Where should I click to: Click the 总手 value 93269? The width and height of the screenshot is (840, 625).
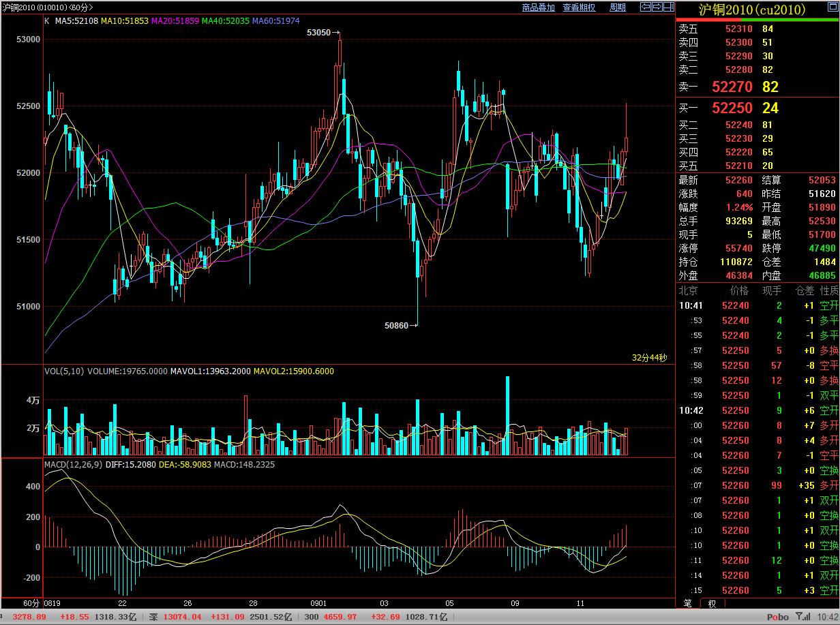739,221
